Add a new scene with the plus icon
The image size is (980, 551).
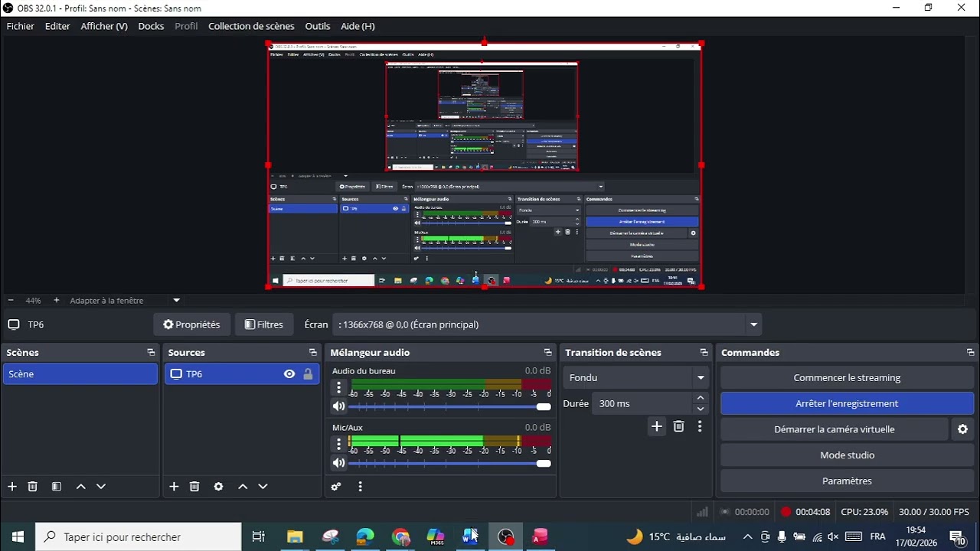point(12,487)
